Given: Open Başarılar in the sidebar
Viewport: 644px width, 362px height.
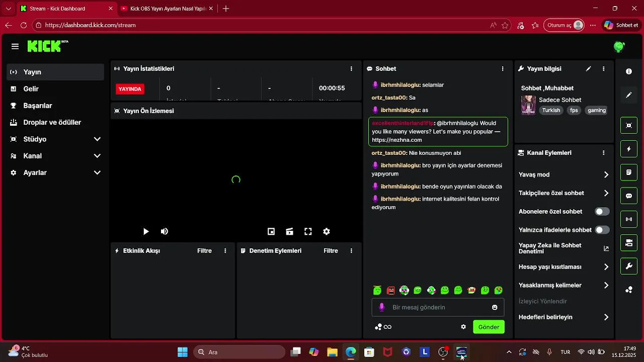Looking at the screenshot, I should tap(55, 106).
